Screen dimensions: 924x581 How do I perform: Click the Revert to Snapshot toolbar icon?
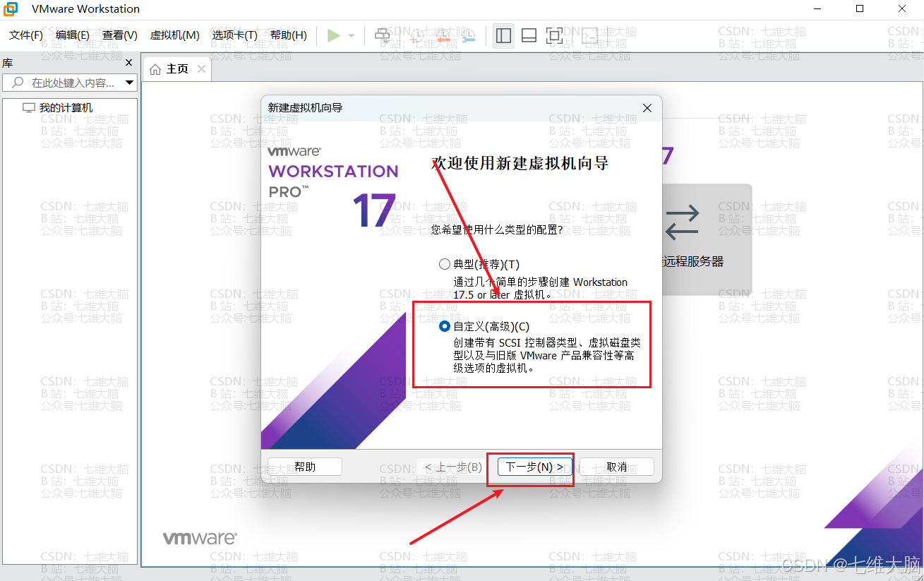click(x=443, y=35)
